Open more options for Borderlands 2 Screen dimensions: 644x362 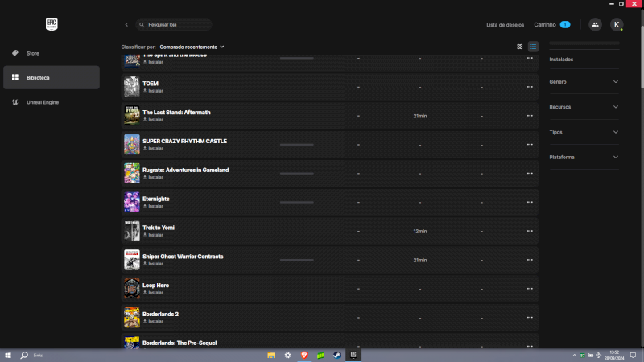click(x=530, y=317)
